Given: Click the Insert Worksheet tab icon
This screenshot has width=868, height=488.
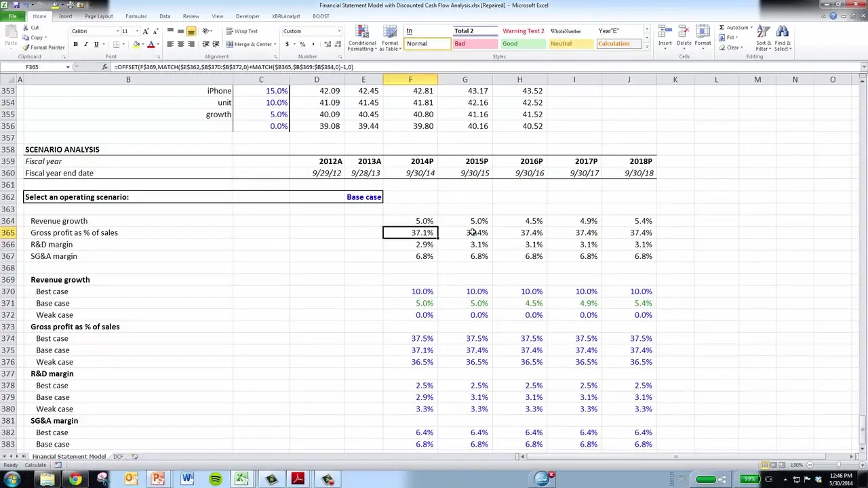Looking at the screenshot, I should pyautogui.click(x=135, y=457).
